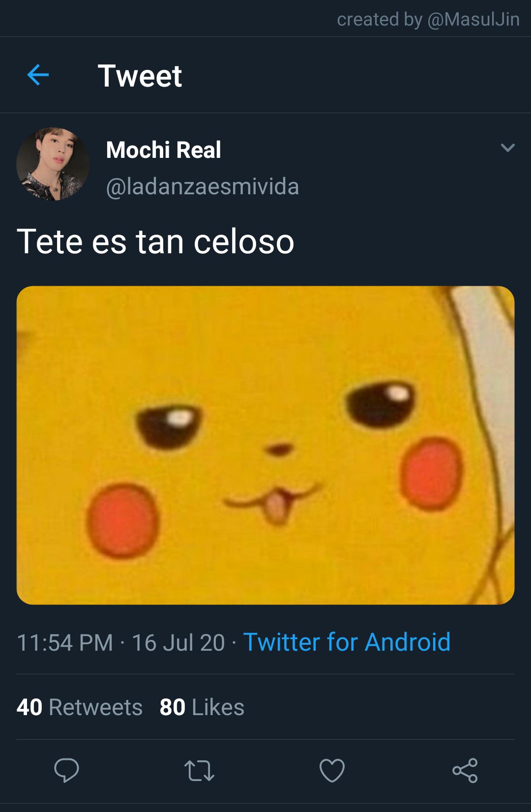Expand the tweet options chevron
This screenshot has height=812, width=531.
[507, 148]
